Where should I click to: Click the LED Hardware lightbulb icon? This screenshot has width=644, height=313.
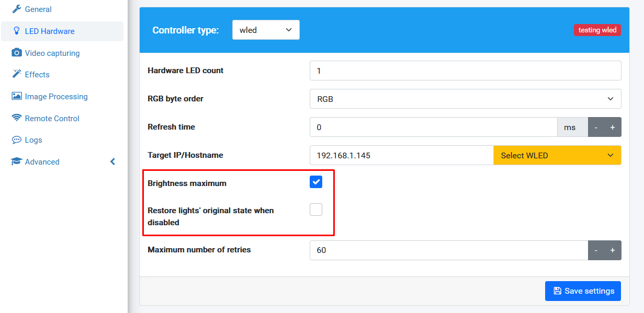coord(17,31)
